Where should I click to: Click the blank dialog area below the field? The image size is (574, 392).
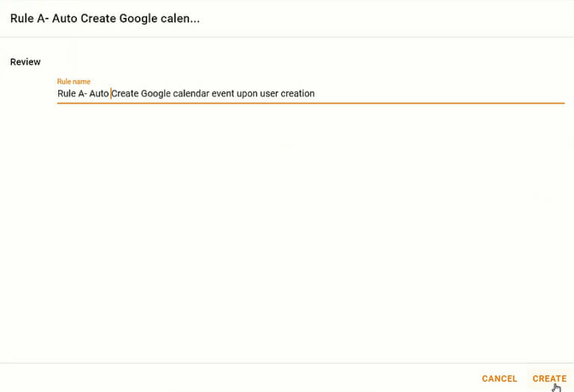pyautogui.click(x=299, y=224)
